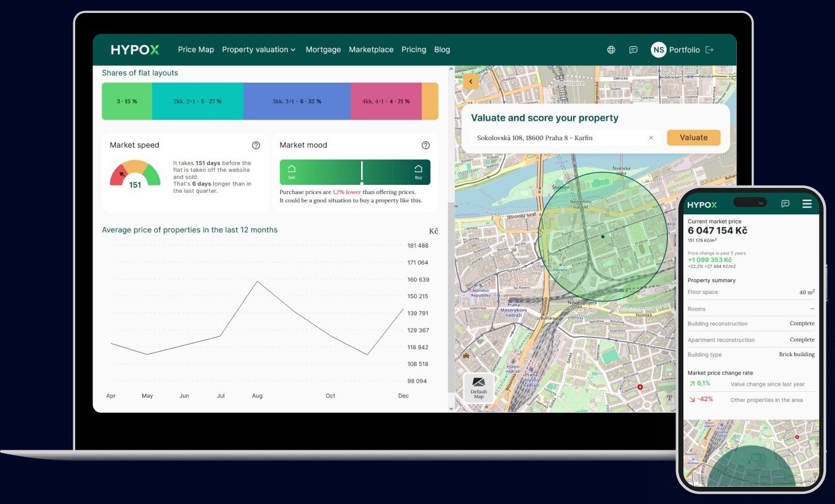Image resolution: width=835 pixels, height=504 pixels.
Task: Click the red down arrow beside -42%
Action: 692,399
